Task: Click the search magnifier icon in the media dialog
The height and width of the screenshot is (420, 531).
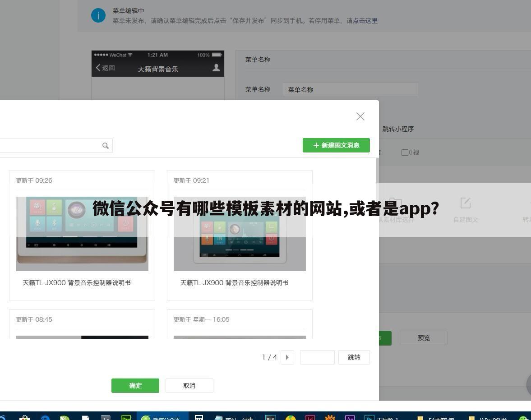Action: pyautogui.click(x=106, y=145)
